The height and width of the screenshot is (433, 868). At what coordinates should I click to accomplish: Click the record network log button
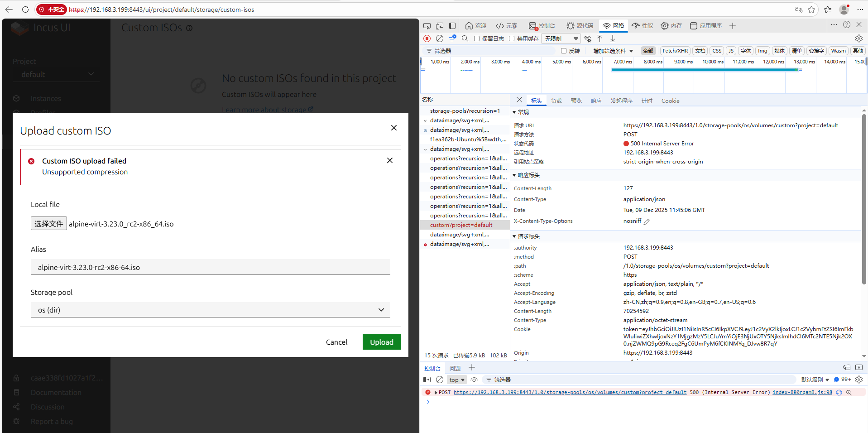(427, 38)
